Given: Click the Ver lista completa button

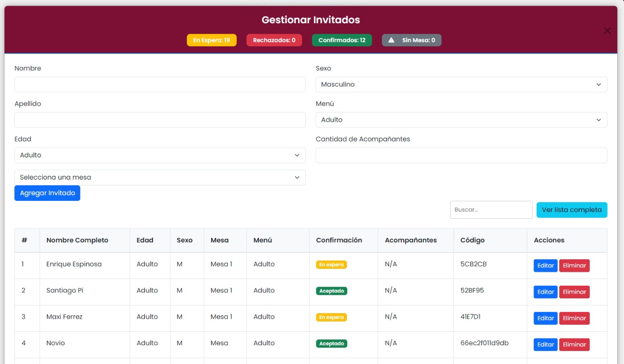Looking at the screenshot, I should tap(571, 210).
